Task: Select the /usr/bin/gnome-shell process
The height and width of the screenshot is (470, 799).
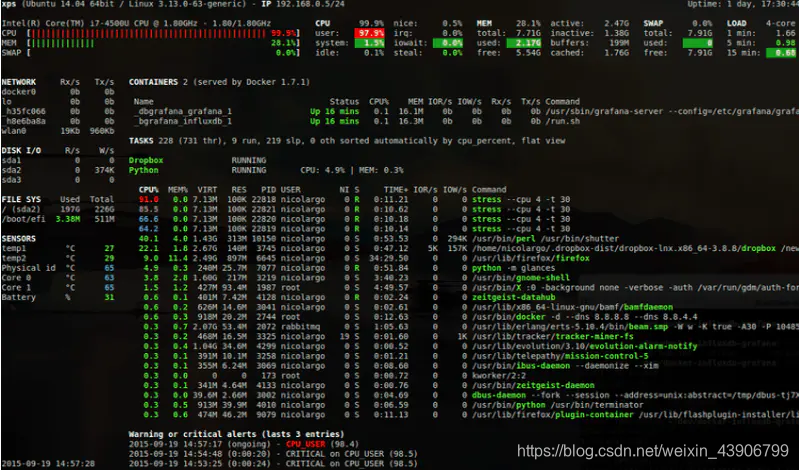Action: click(x=521, y=278)
